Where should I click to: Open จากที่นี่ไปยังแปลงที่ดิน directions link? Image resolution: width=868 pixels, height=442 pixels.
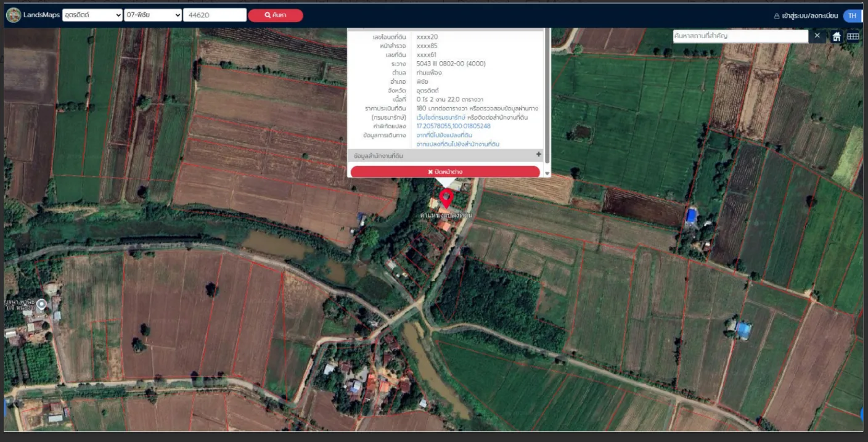coord(444,135)
